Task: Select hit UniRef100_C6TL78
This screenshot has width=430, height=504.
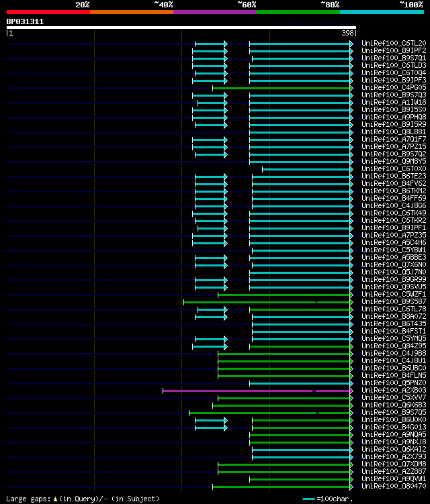Action: (394, 309)
